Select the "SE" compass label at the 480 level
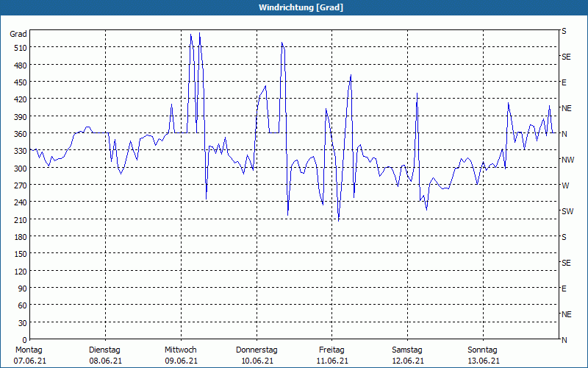The height and width of the screenshot is (368, 588). point(566,57)
